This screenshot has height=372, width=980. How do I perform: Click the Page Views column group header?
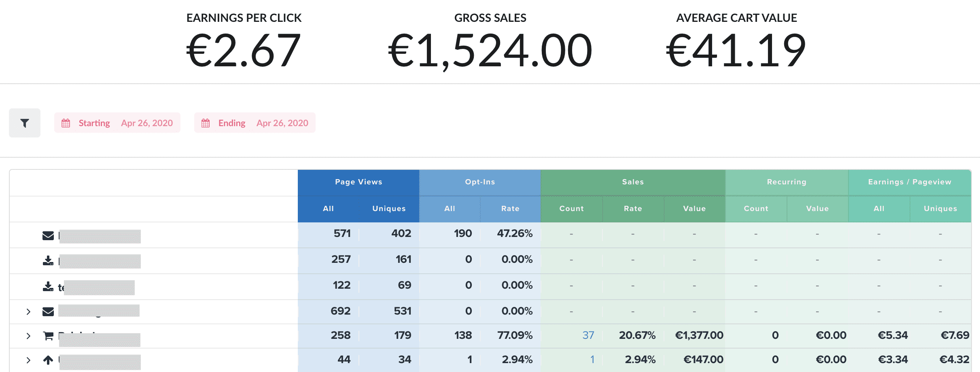coord(358,182)
